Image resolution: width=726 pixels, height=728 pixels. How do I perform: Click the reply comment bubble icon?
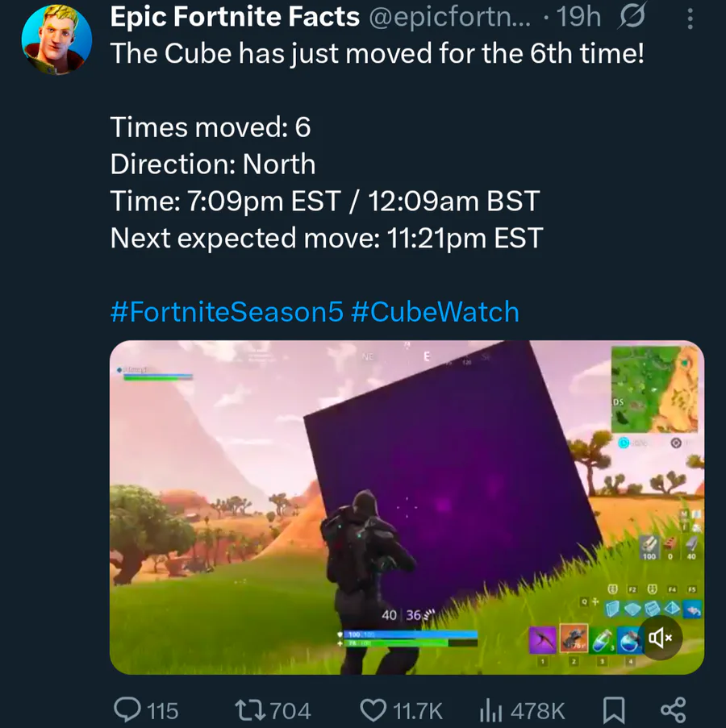pos(127,709)
